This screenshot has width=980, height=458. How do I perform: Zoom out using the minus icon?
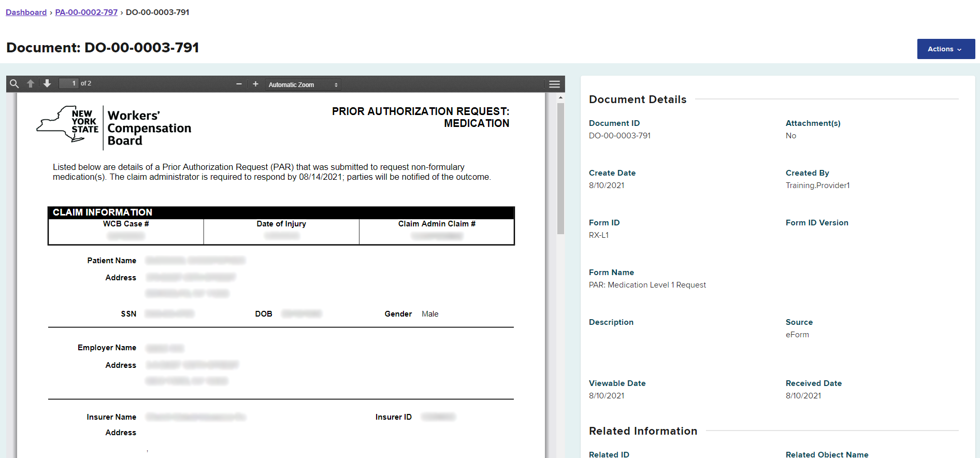click(x=239, y=84)
